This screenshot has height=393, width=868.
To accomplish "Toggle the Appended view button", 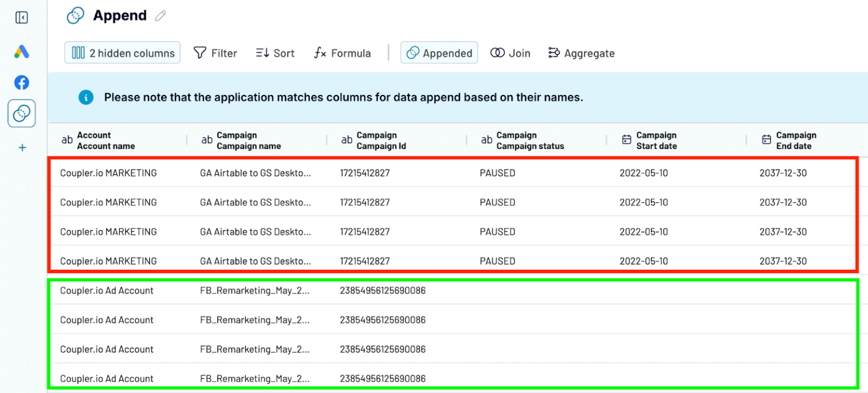I will (x=439, y=53).
